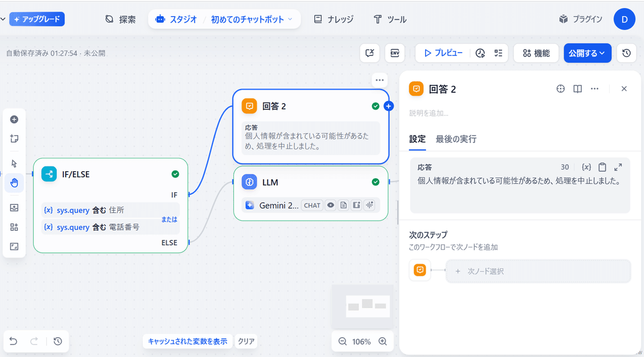
Task: Click the export image icon in left toolbar
Action: tap(14, 208)
